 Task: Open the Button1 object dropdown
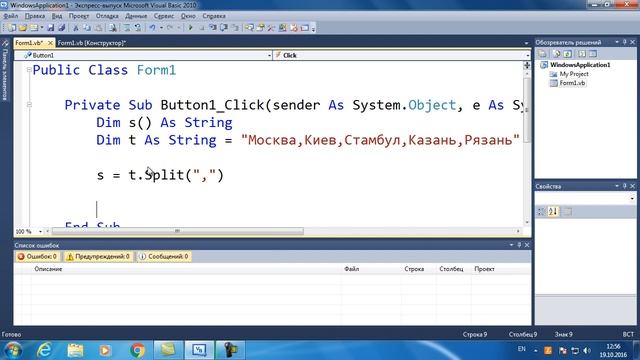pyautogui.click(x=269, y=55)
